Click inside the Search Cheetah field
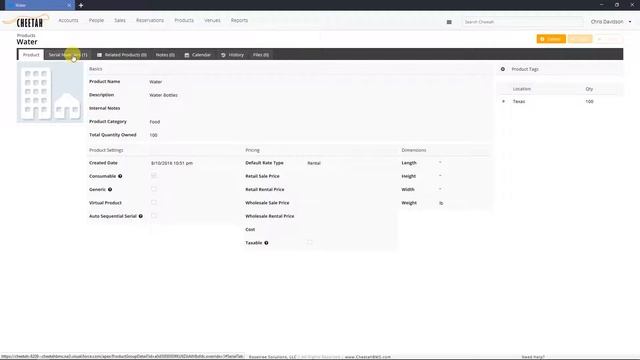 522,22
